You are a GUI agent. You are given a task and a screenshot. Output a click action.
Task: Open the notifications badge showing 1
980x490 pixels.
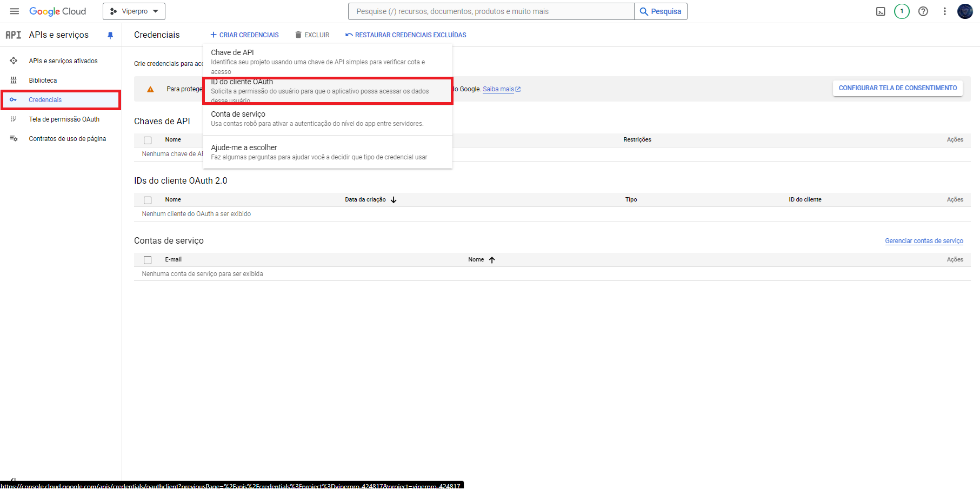click(902, 11)
